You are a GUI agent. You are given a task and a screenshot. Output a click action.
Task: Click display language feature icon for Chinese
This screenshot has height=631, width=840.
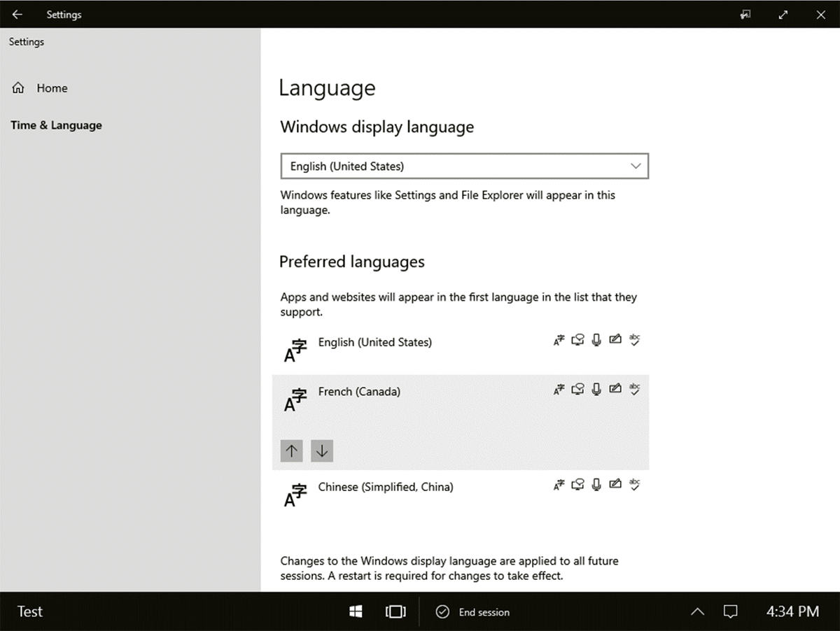pyautogui.click(x=559, y=484)
